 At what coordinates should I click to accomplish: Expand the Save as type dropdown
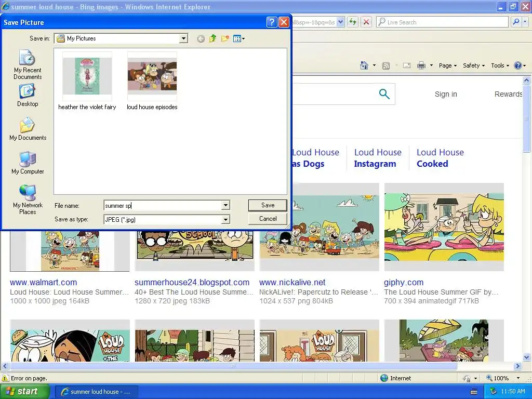[225, 220]
